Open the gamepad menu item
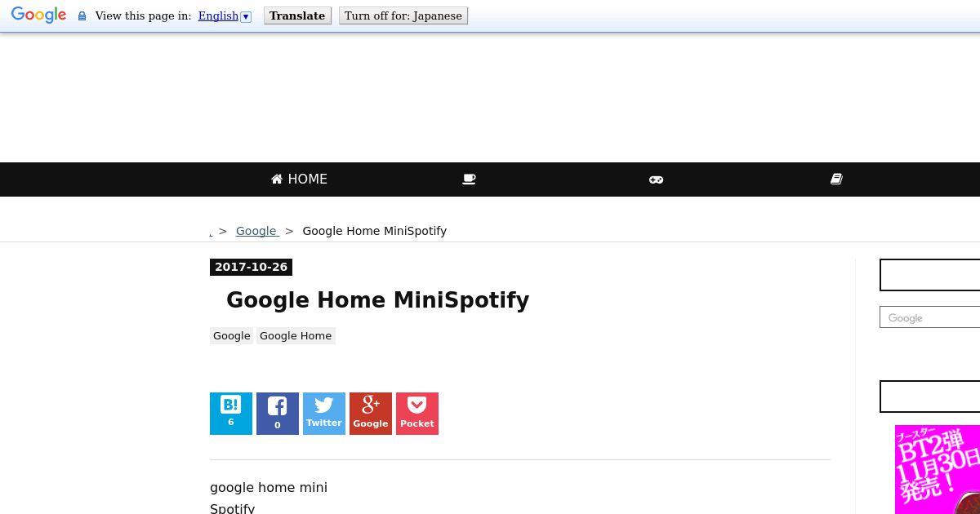Viewport: 980px width, 514px height. click(x=656, y=179)
